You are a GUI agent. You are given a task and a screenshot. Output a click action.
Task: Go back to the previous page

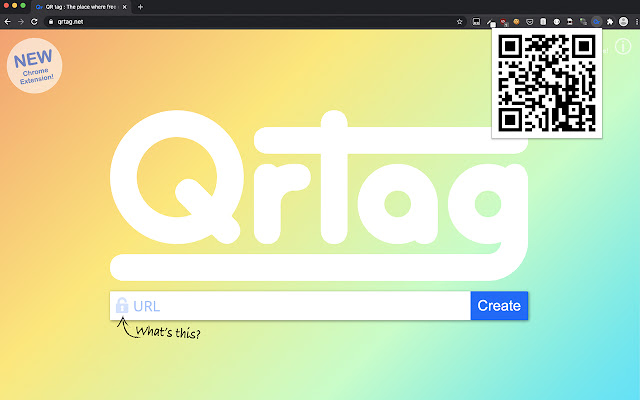tap(7, 22)
